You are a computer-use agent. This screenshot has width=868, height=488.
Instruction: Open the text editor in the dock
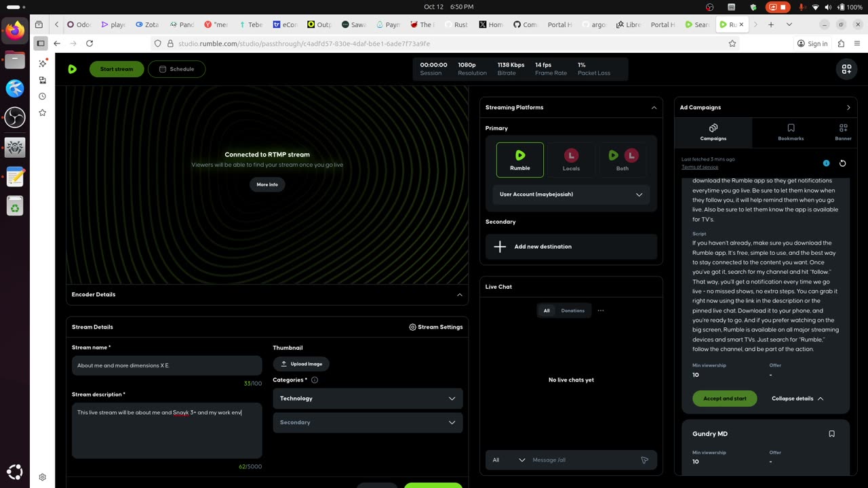(x=15, y=176)
